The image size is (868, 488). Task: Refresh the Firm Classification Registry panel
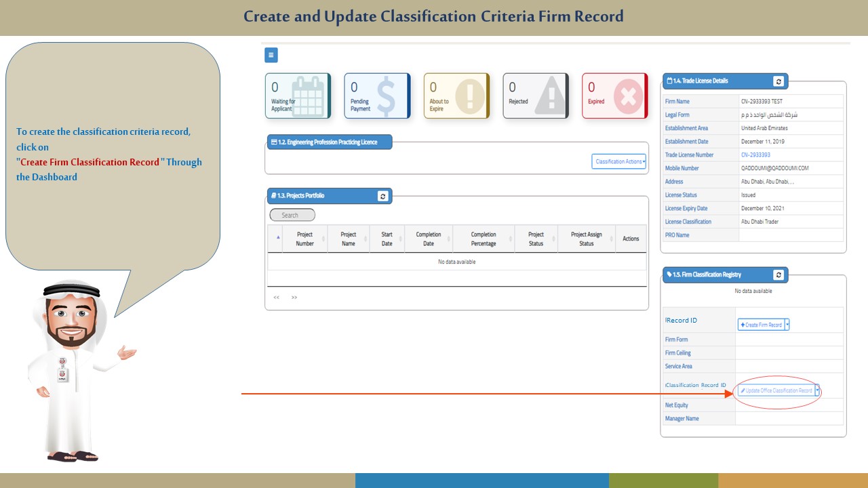778,274
